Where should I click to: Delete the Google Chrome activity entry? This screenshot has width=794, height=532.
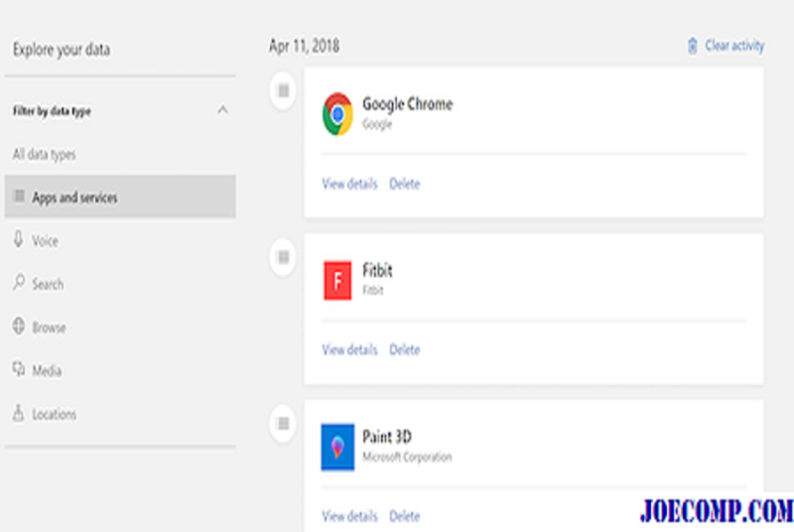(x=405, y=184)
